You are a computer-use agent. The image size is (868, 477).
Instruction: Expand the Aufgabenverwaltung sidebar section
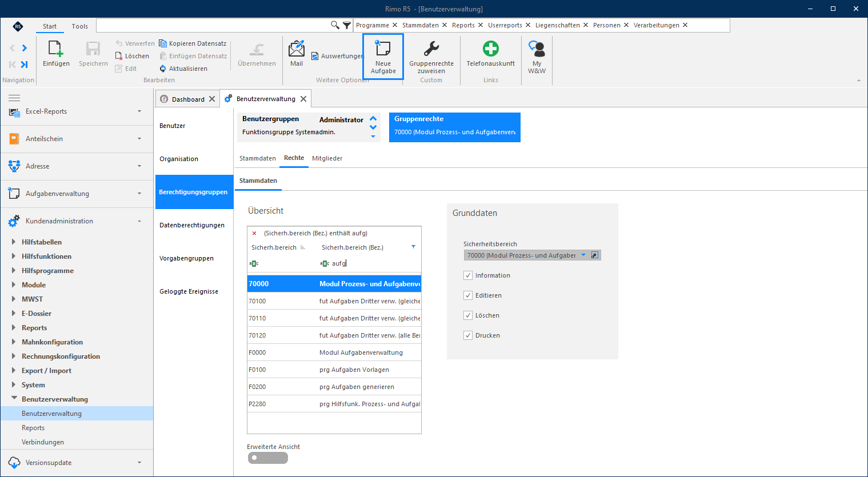[139, 194]
